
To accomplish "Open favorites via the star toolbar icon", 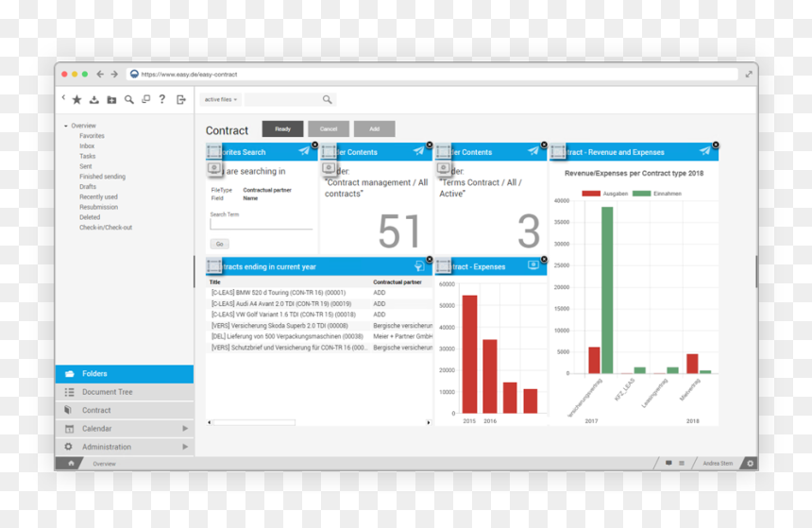I will pos(76,99).
